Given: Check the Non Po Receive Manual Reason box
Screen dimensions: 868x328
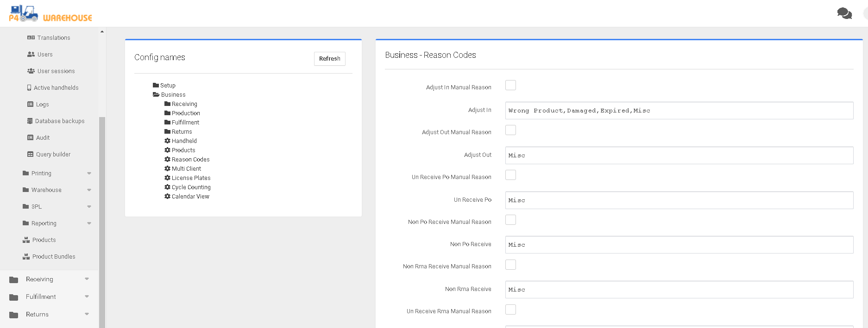Looking at the screenshot, I should tap(510, 220).
